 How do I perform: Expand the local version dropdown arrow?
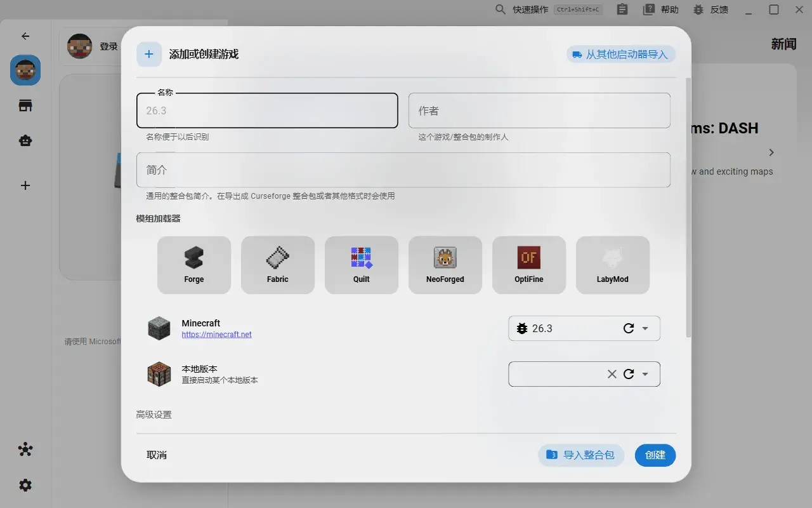click(645, 374)
